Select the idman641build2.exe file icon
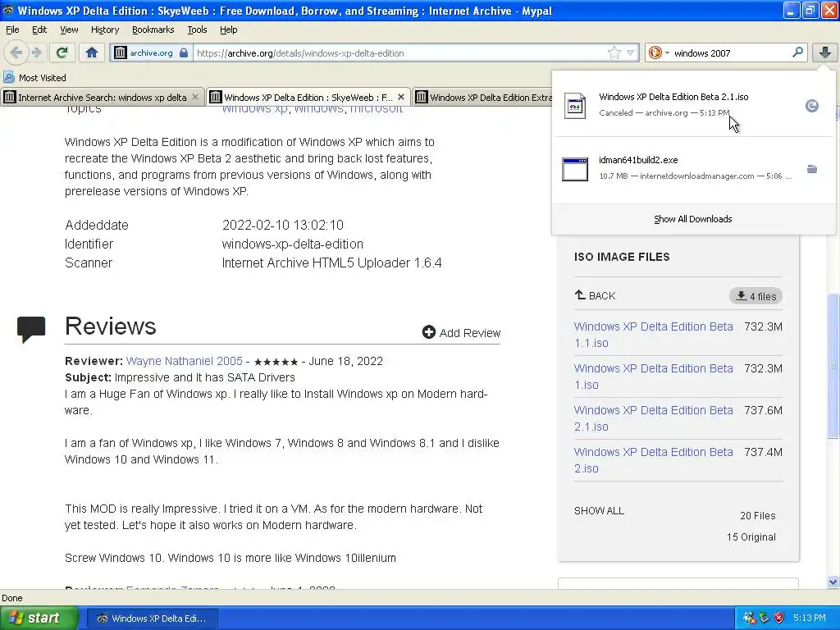The height and width of the screenshot is (630, 840). click(575, 169)
